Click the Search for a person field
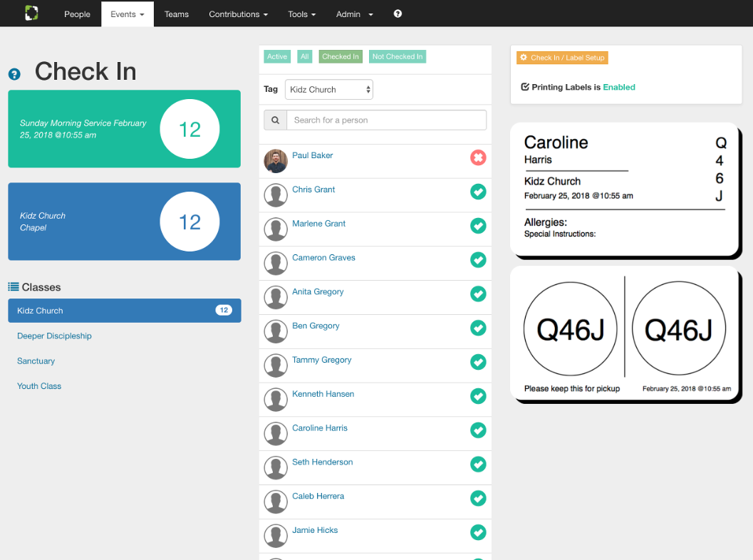 (387, 120)
